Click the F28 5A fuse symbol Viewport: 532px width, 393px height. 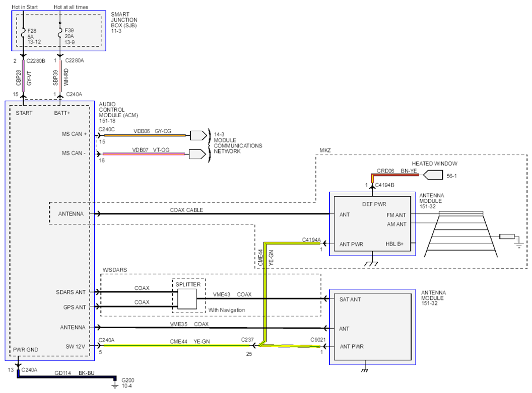(x=23, y=34)
